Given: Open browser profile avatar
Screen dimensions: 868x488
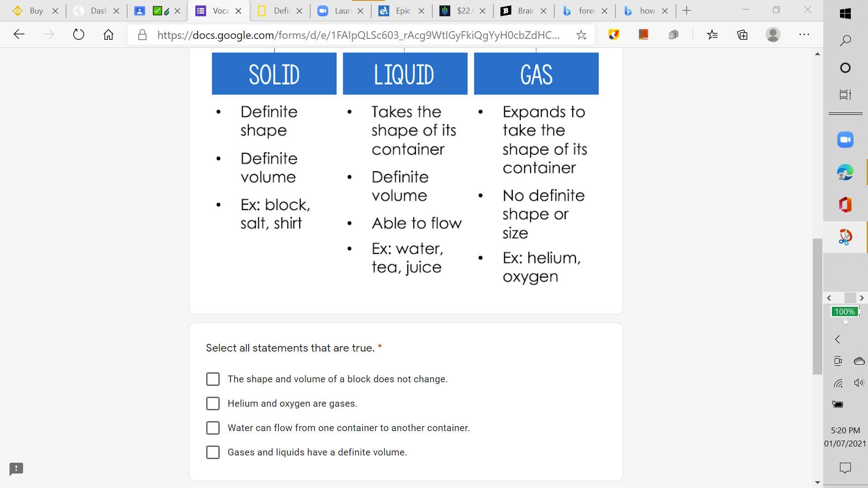Looking at the screenshot, I should 773,35.
